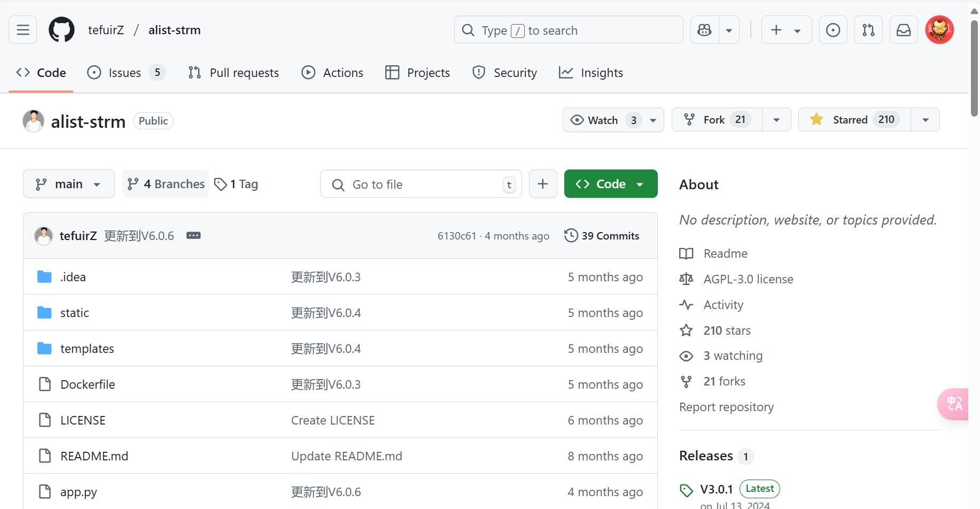Switch to the Code tab
Screen dimensions: 980x509
tap(41, 73)
